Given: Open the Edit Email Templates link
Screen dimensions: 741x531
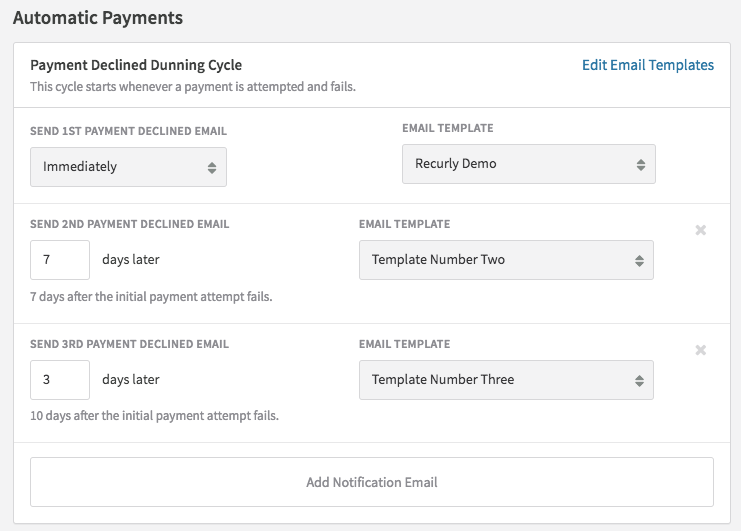Looking at the screenshot, I should (x=648, y=65).
